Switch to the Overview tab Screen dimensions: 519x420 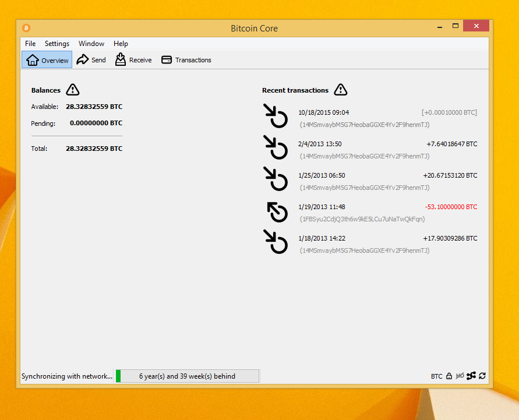pos(47,60)
